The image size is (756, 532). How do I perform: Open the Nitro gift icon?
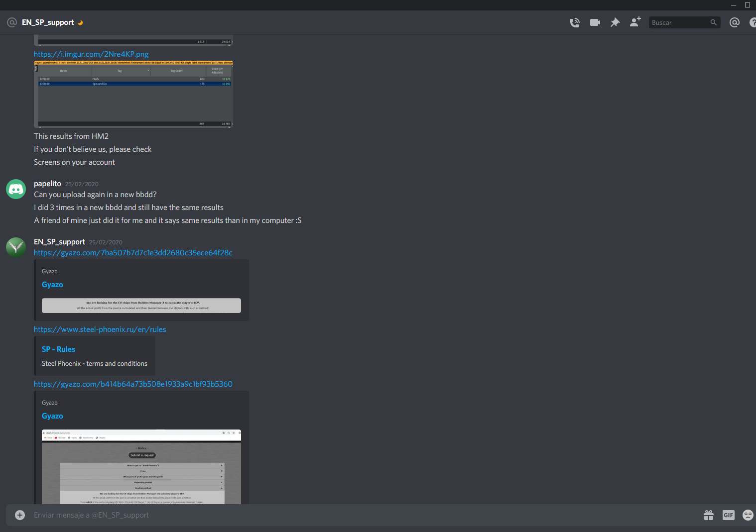[x=709, y=515]
